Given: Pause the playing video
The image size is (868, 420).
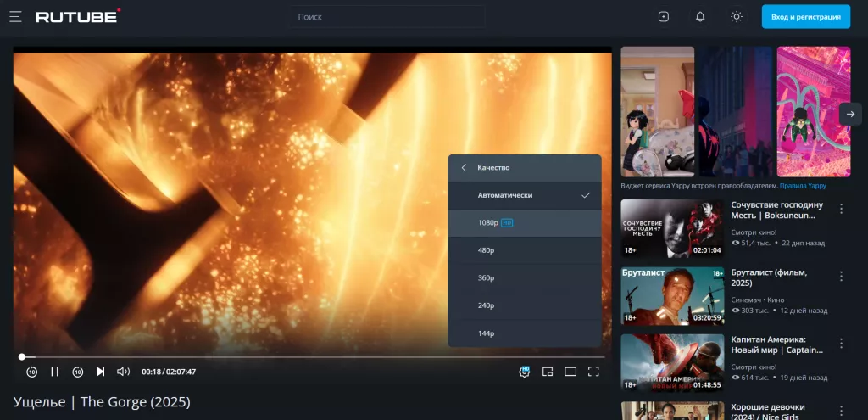Looking at the screenshot, I should (x=54, y=372).
